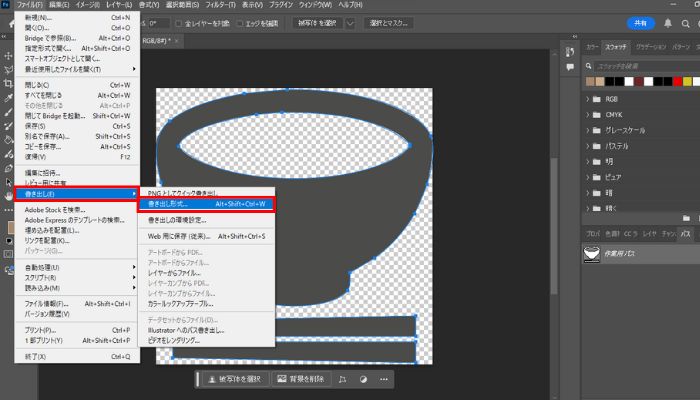
Task: Select the Path Selection arrow tool
Action: pos(8,182)
